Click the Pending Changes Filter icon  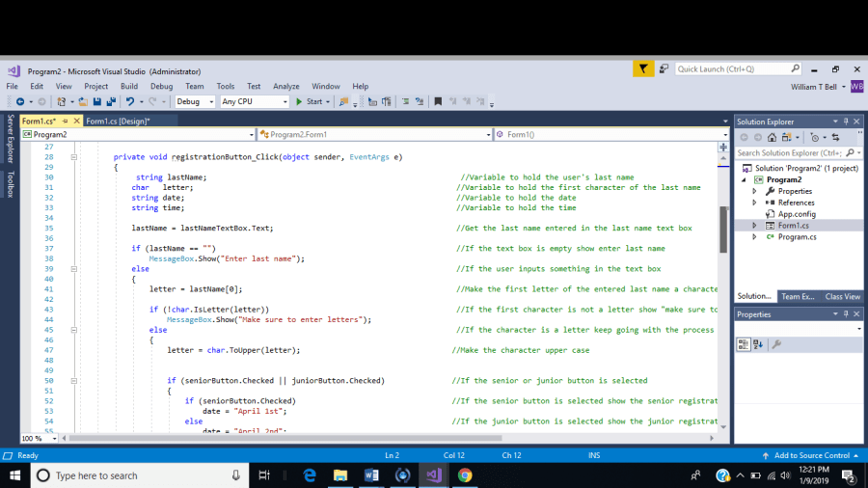(x=814, y=137)
